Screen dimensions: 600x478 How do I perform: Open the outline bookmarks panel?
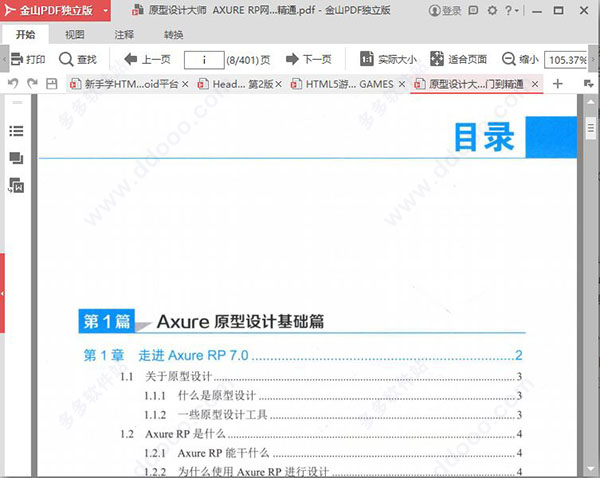[16, 131]
